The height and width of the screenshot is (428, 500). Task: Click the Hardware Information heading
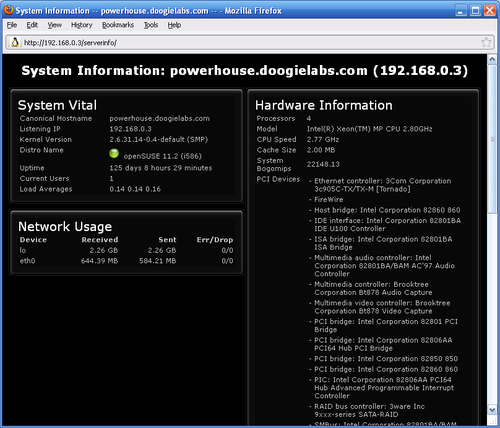(324, 105)
